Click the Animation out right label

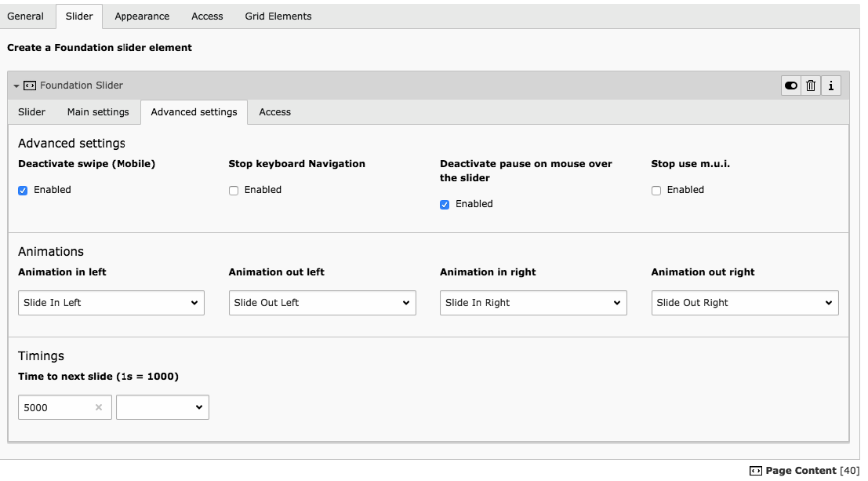703,272
